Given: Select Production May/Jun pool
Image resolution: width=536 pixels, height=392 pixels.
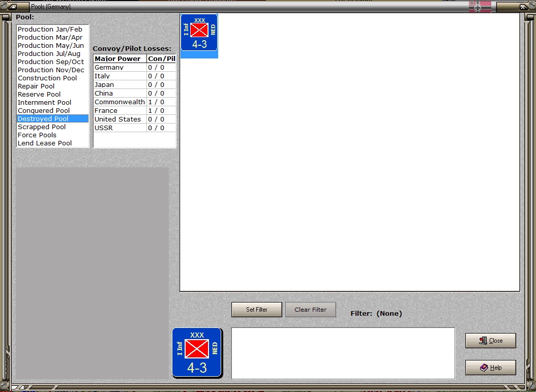Looking at the screenshot, I should click(53, 46).
